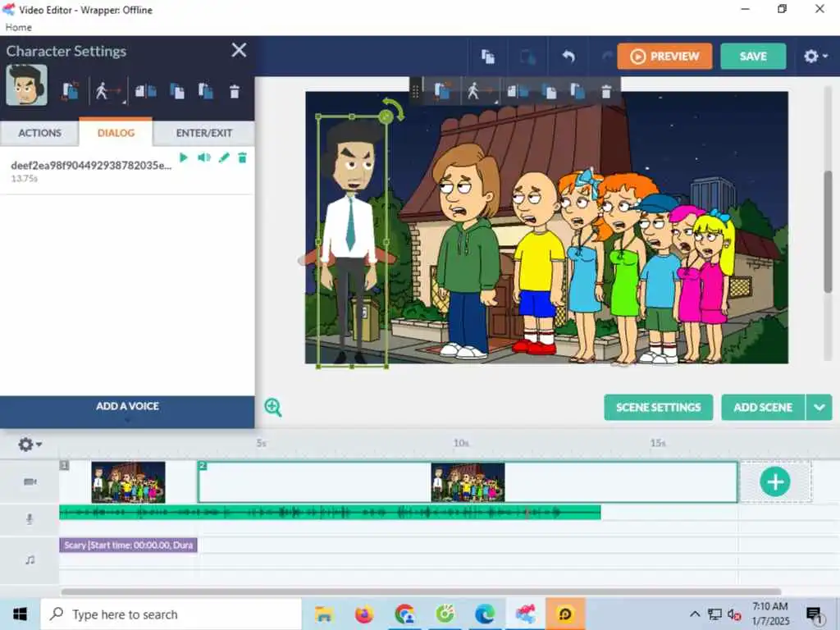Click the green rotate handle above selected character

(393, 110)
